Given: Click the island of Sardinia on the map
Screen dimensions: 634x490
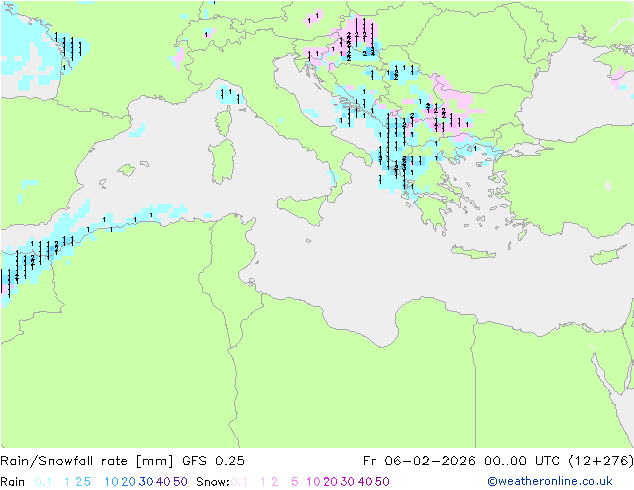Looking at the screenshot, I should pyautogui.click(x=222, y=162).
